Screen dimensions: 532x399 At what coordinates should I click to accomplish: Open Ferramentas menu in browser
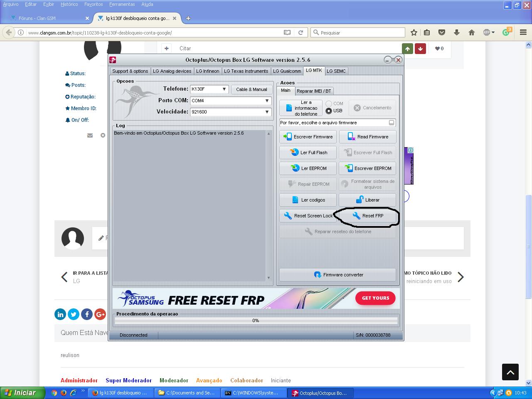122,4
